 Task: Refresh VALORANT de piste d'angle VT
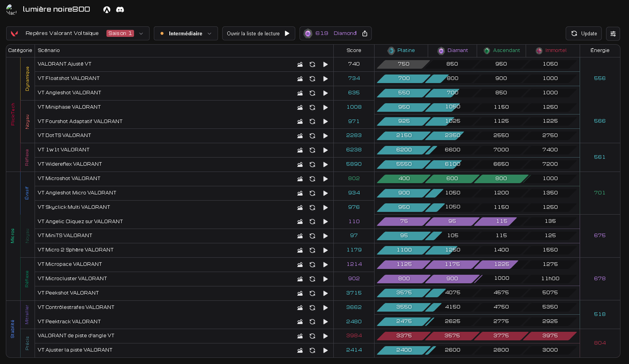click(x=312, y=336)
